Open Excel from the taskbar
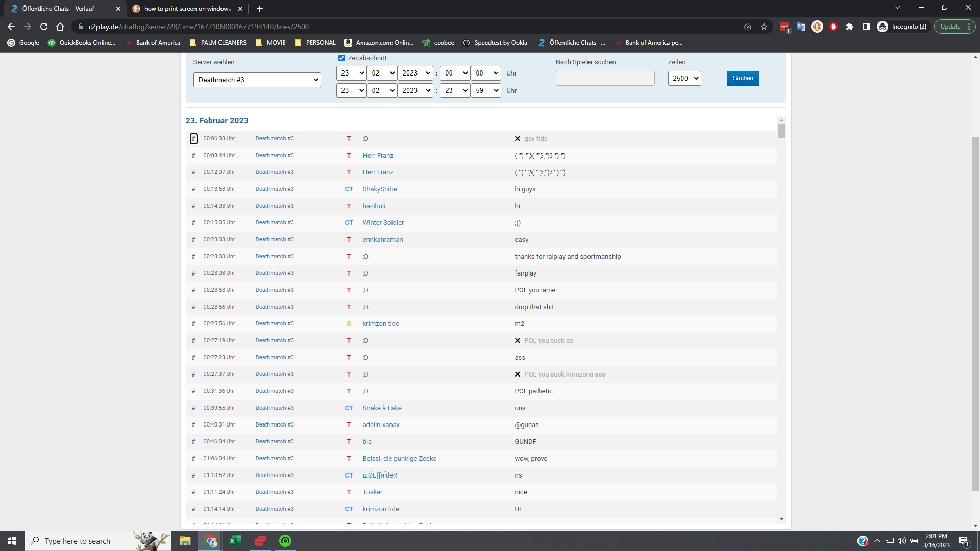Viewport: 980px width, 551px height. [x=235, y=541]
